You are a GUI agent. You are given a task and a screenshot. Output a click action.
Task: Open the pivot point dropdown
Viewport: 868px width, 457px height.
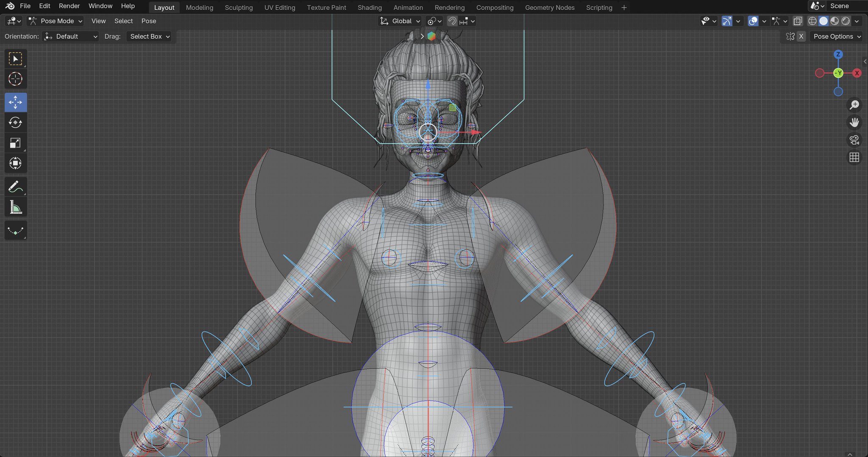[x=434, y=21]
